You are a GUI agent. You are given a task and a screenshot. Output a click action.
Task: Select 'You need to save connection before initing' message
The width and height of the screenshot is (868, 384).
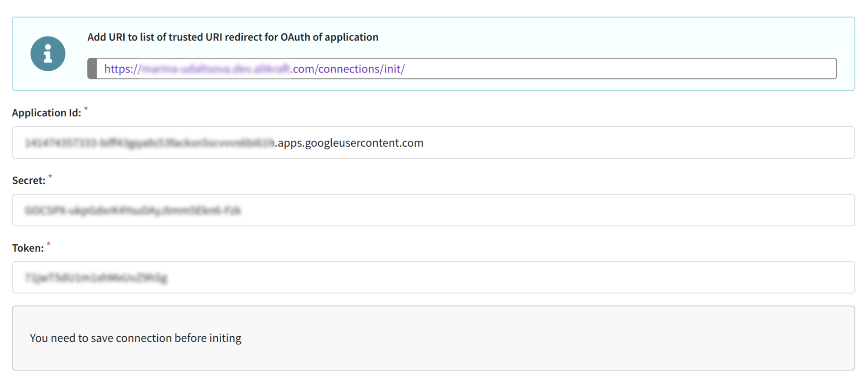(135, 338)
